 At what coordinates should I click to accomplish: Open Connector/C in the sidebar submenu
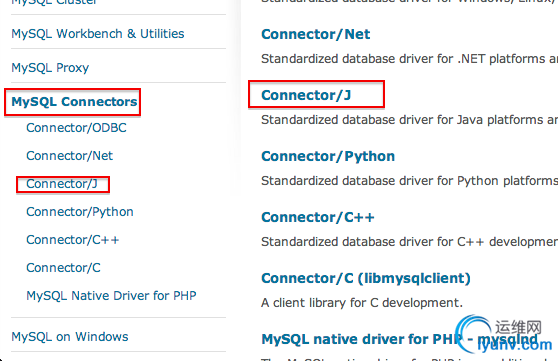click(x=64, y=268)
